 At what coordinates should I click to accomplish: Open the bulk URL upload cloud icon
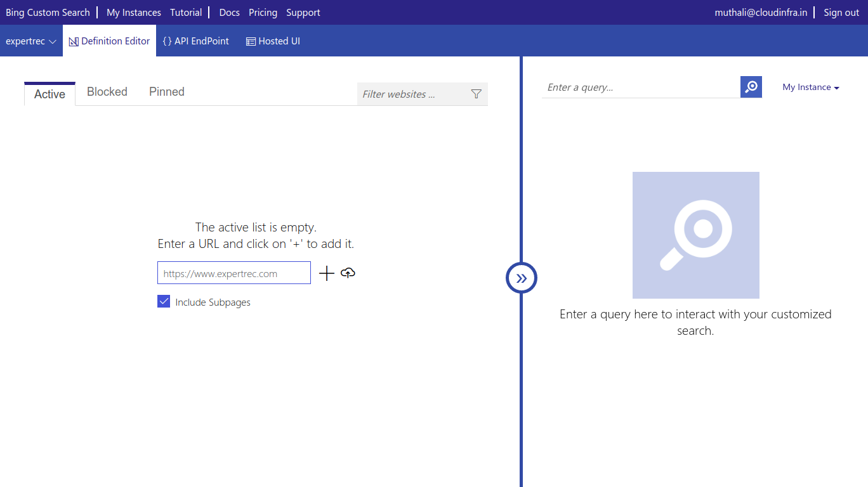pos(348,273)
